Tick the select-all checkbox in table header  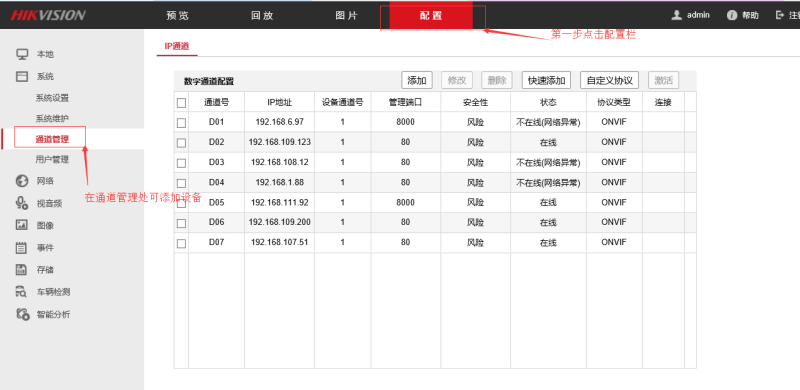[x=181, y=103]
